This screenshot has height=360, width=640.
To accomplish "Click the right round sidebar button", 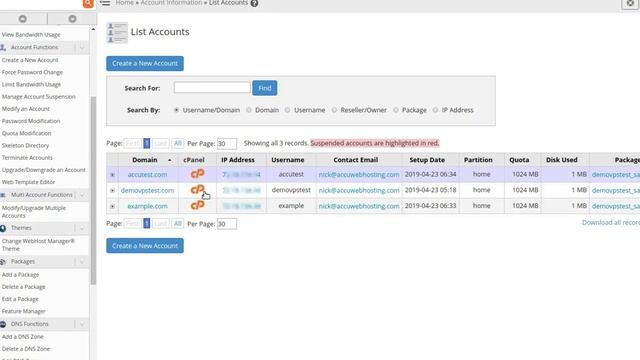I will coord(72,19).
